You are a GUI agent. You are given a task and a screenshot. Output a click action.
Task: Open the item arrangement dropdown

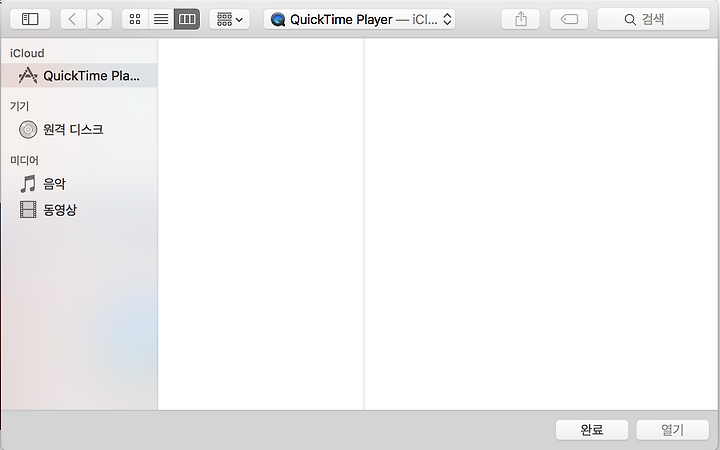pos(230,19)
